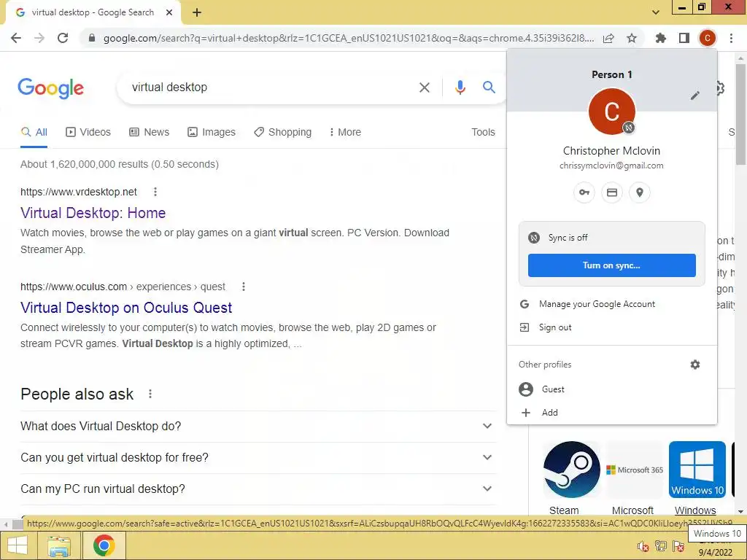This screenshot has width=747, height=560.
Task: Close the virtual desktop search tab
Action: (x=169, y=13)
